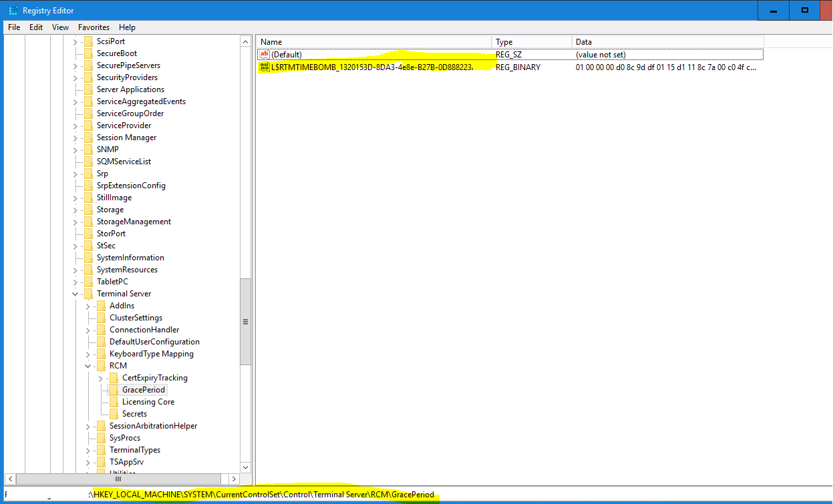Screen dimensions: 833x504
Task: Sort values by the Name column header
Action: 374,41
